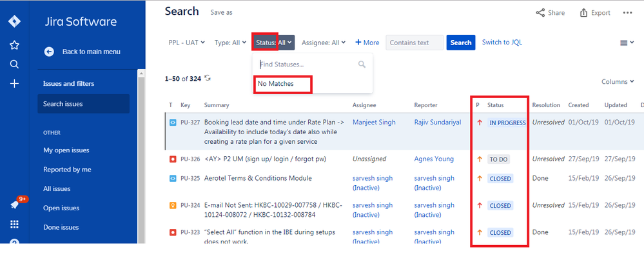Open Reported by me filter
Screen dimensions: 644x260
coord(67,170)
